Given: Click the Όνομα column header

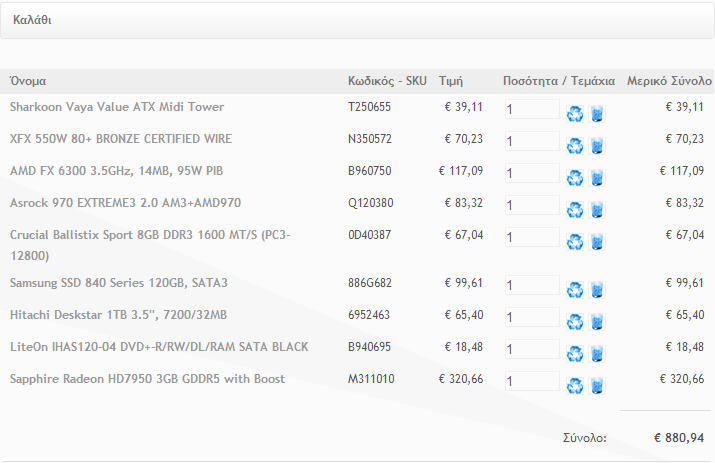Looking at the screenshot, I should (28, 81).
